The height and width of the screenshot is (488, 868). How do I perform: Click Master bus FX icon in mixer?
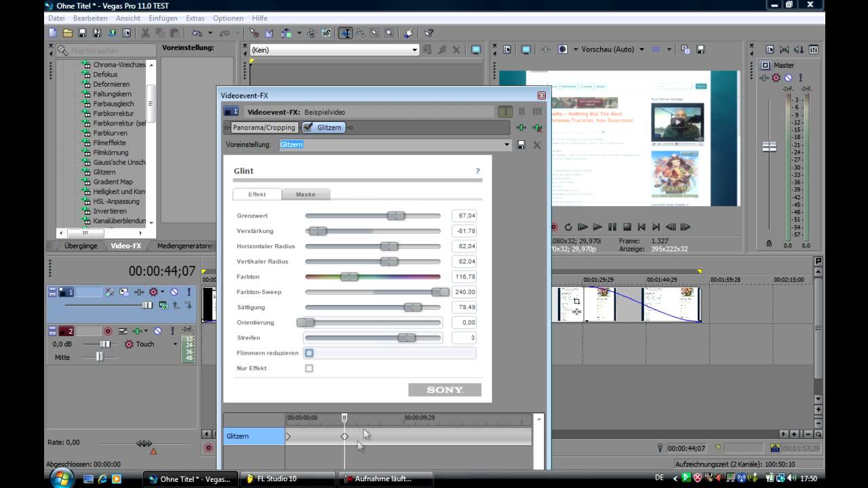pos(765,79)
